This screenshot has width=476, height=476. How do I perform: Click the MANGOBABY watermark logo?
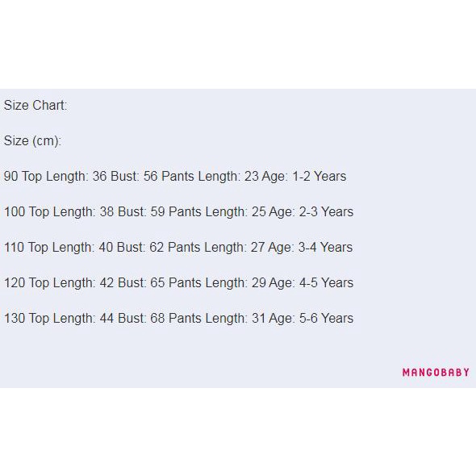436,372
